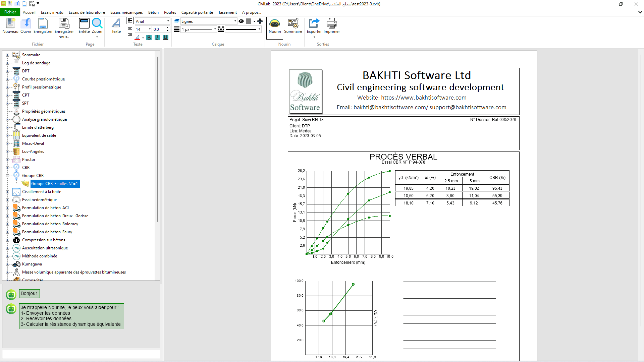Add a layer with the plus icon
Image resolution: width=644 pixels, height=362 pixels.
260,21
